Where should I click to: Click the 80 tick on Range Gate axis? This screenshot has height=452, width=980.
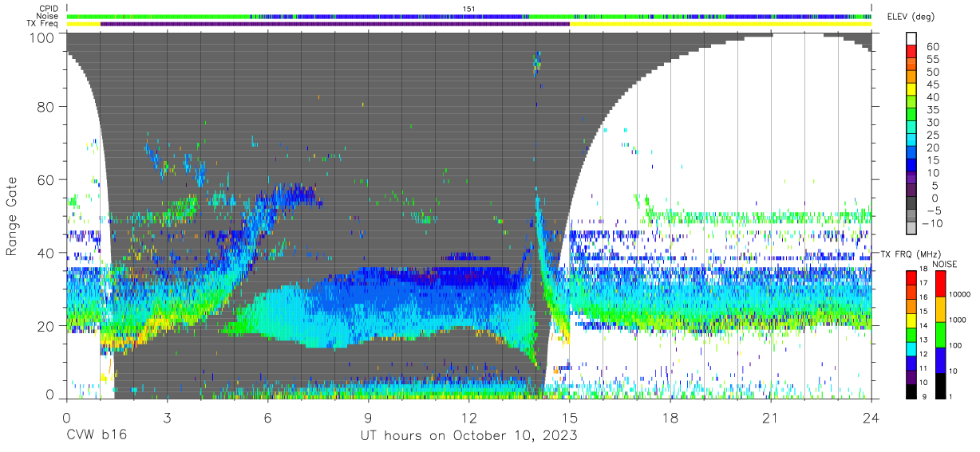click(46, 106)
